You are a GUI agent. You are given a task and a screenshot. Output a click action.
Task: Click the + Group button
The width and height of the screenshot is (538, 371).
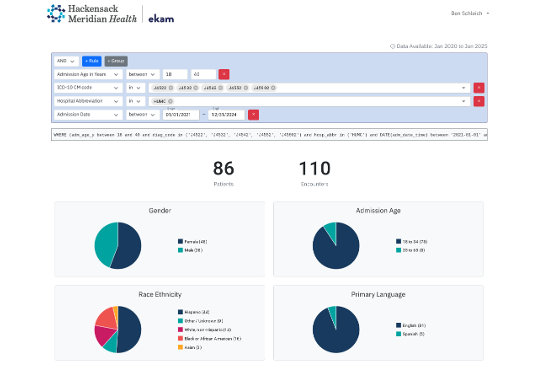(116, 61)
